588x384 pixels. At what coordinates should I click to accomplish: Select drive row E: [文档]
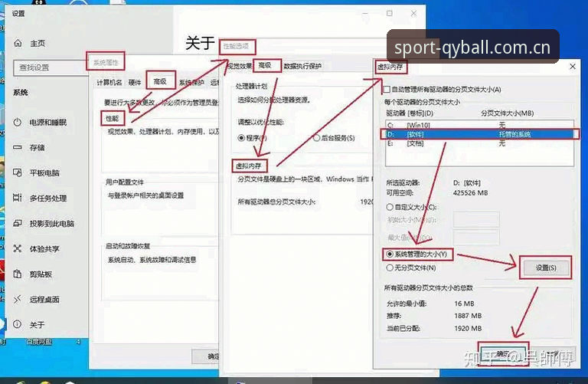[479, 143]
